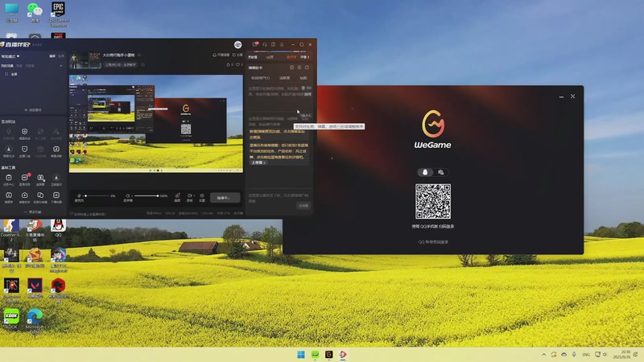Open the music note interactive tool icon
The width and height of the screenshot is (644, 362).
[x=56, y=151]
